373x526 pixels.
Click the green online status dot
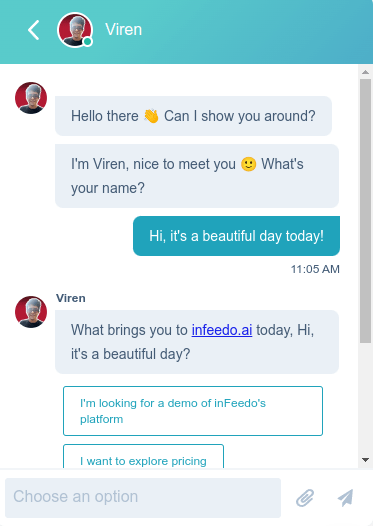[88, 42]
